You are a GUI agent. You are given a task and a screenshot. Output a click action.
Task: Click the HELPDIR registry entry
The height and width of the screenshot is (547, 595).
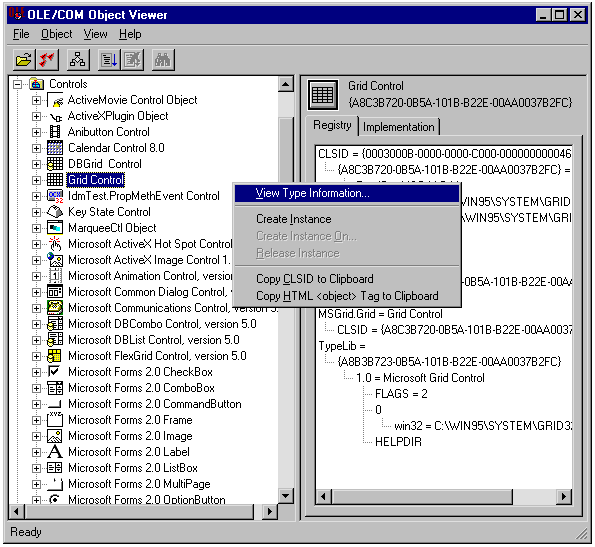point(398,442)
